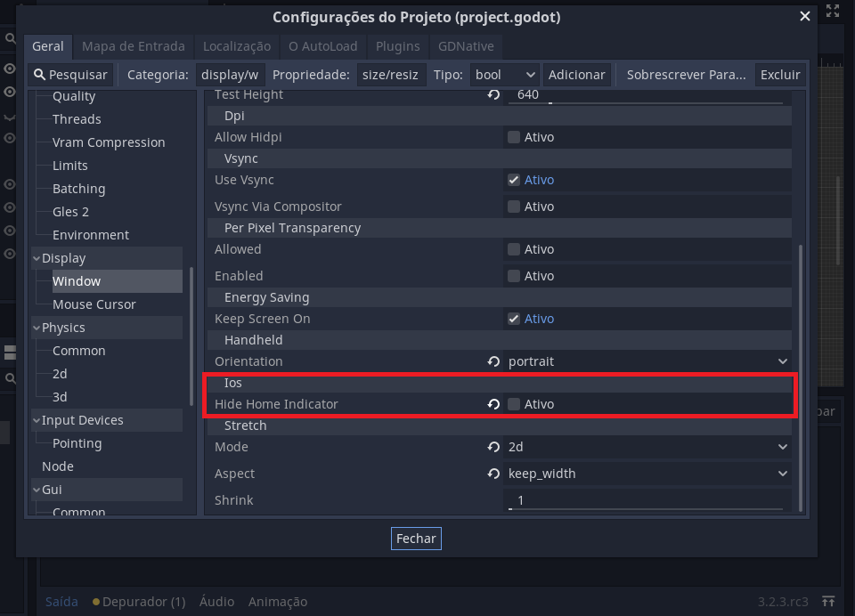Select Common under Physics

(x=78, y=351)
